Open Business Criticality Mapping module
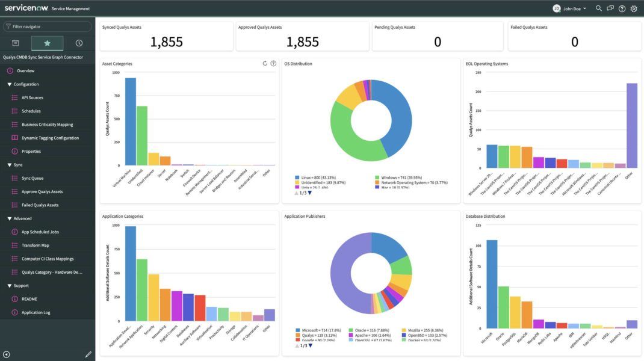This screenshot has height=361, width=644. pyautogui.click(x=48, y=125)
